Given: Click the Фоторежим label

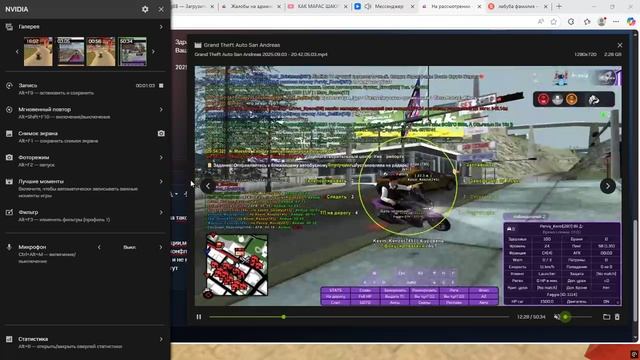Looking at the screenshot, I should point(34,157).
